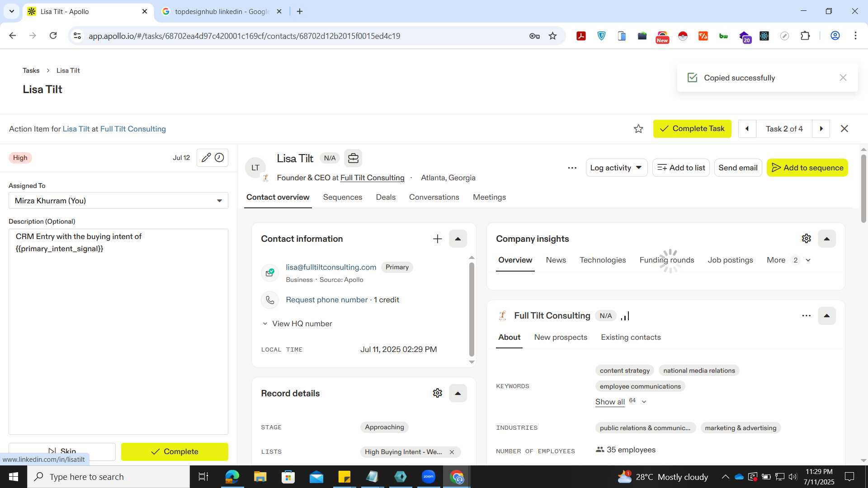Click the Skip button
868x488 pixels.
(x=62, y=451)
